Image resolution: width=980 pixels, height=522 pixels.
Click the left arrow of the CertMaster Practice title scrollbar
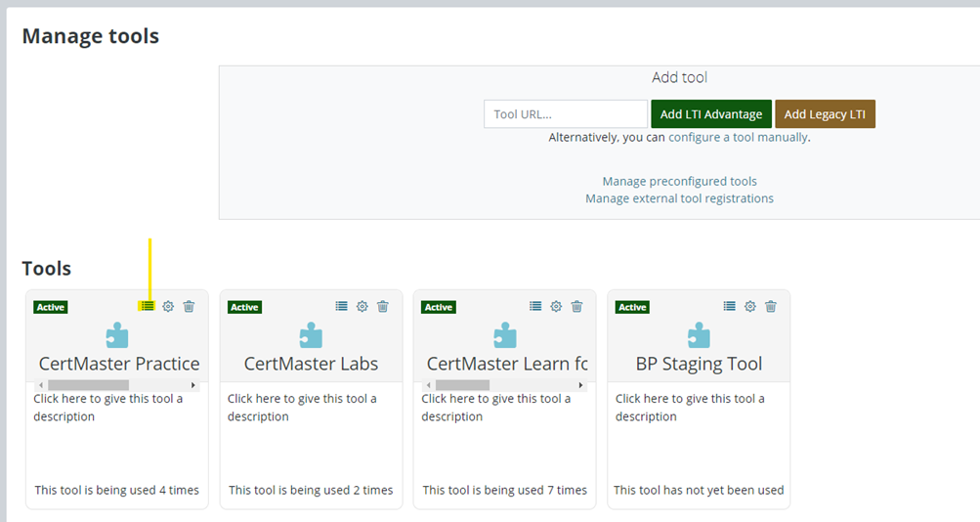[x=41, y=385]
